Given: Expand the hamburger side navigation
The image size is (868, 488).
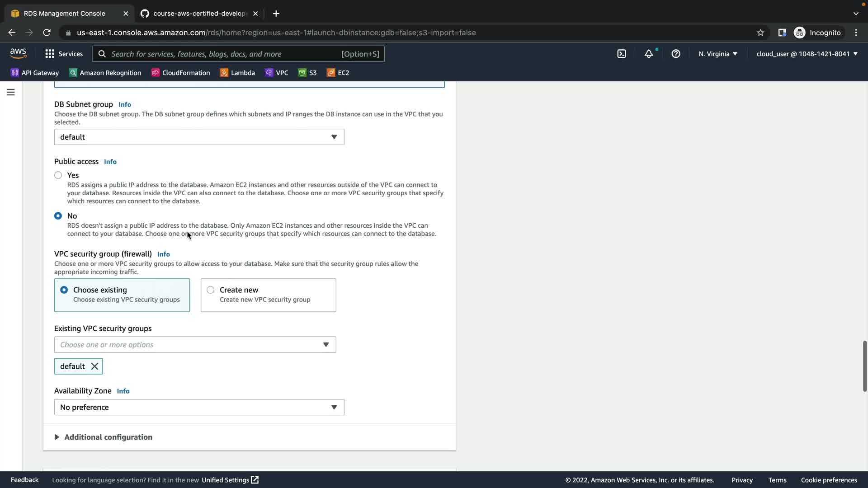Looking at the screenshot, I should 11,92.
